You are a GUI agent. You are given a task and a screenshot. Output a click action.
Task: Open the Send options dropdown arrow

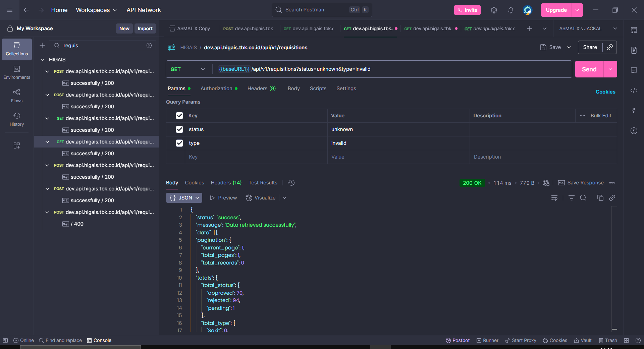point(610,69)
